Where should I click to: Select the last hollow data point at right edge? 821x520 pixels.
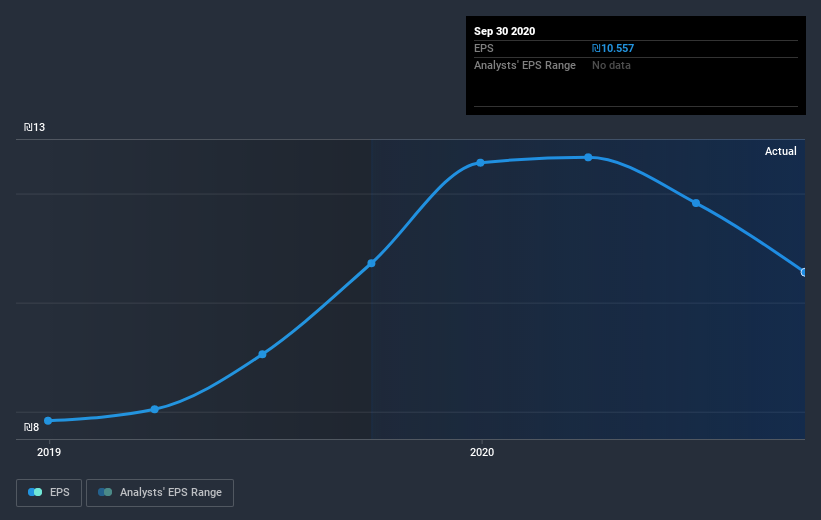(x=804, y=272)
